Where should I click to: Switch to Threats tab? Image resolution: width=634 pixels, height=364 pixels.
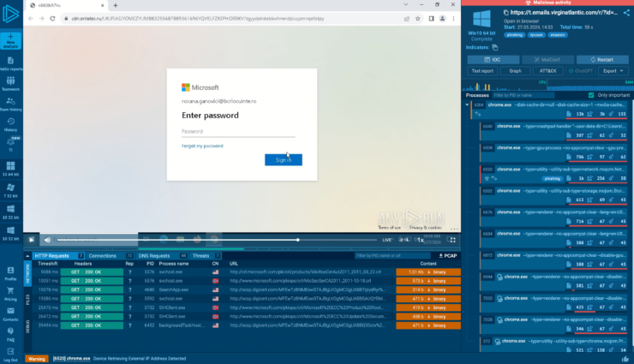pyautogui.click(x=206, y=256)
